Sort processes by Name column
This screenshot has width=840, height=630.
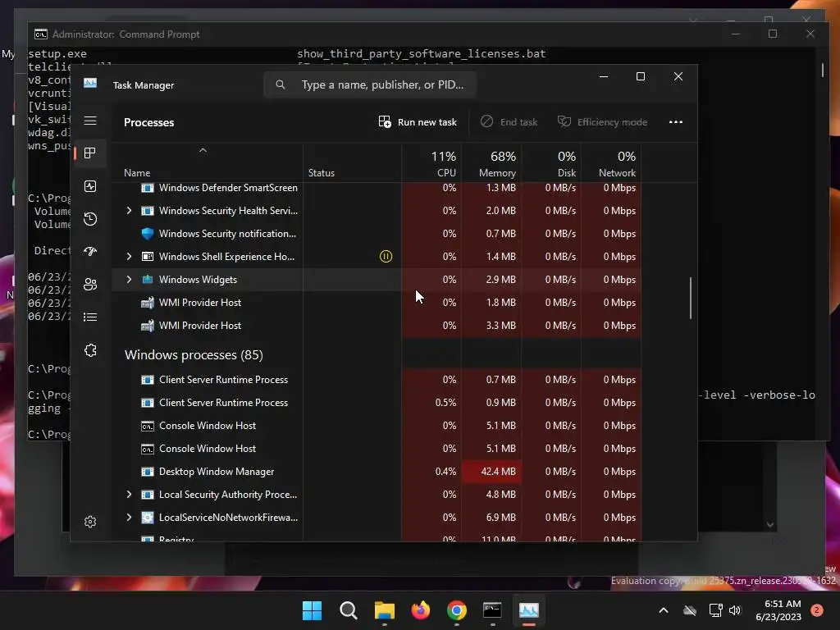[x=207, y=163]
